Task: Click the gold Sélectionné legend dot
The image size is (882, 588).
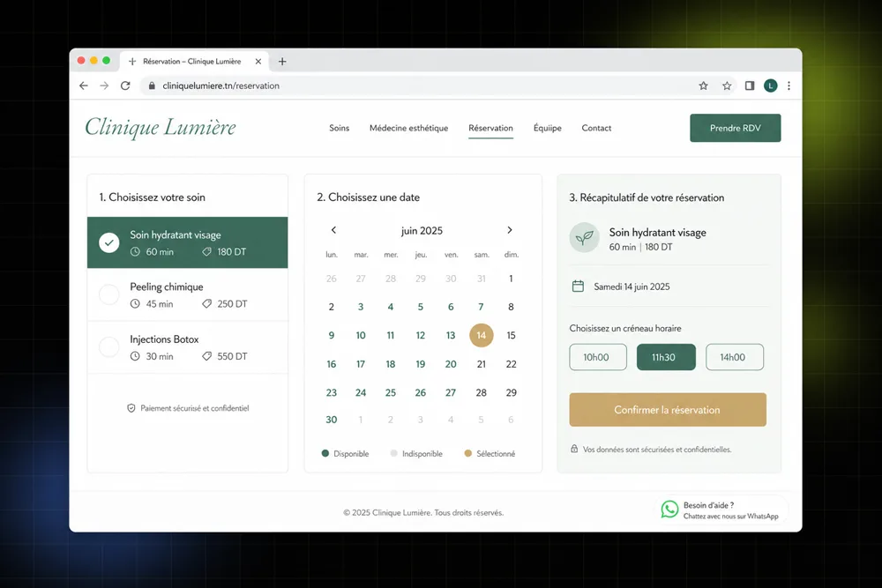Action: [468, 453]
